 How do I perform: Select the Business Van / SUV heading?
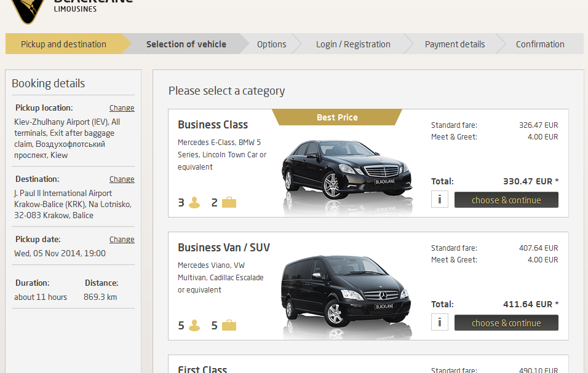224,247
